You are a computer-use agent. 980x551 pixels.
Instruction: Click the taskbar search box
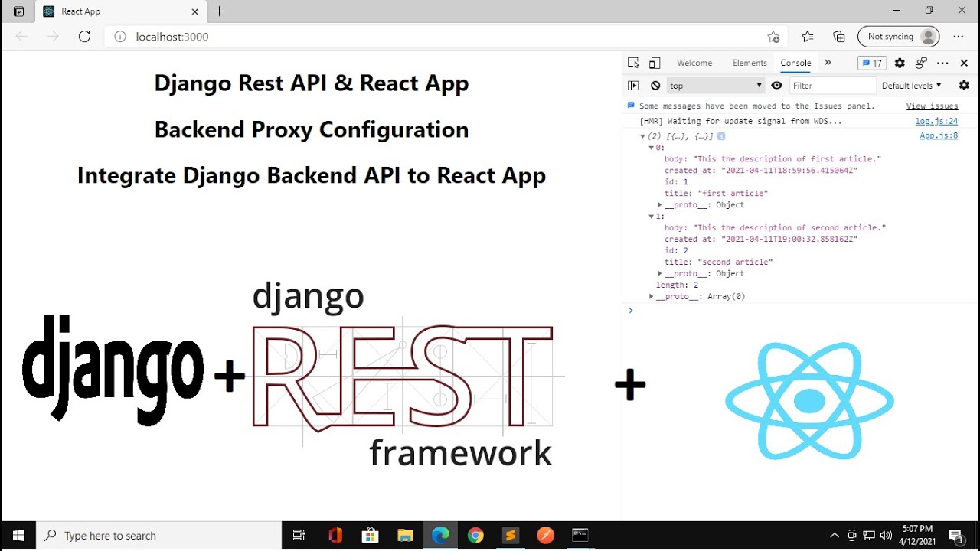click(x=159, y=536)
